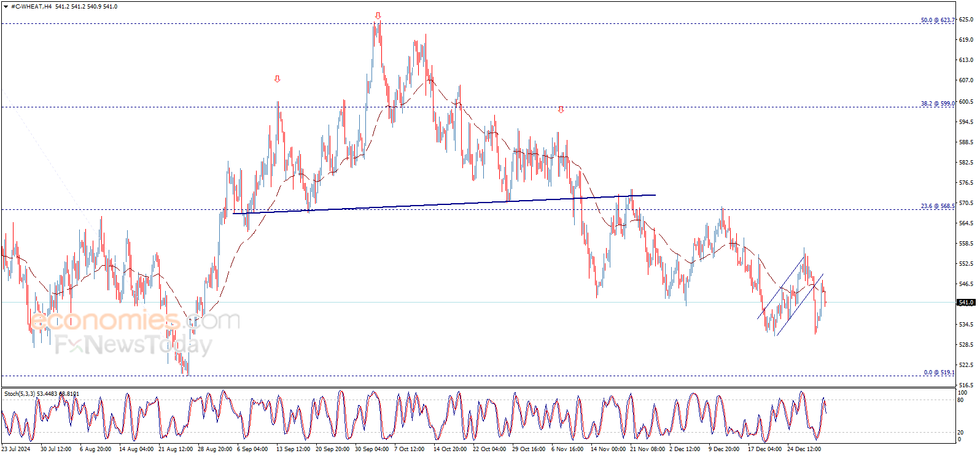Click the 23 Jul 2024 date label
The image size is (980, 456).
[16, 449]
